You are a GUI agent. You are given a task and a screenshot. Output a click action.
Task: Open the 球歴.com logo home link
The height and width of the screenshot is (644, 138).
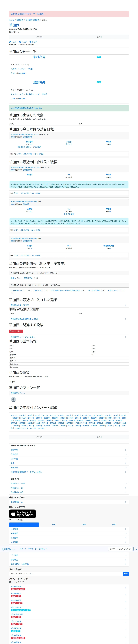click(x=8, y=549)
